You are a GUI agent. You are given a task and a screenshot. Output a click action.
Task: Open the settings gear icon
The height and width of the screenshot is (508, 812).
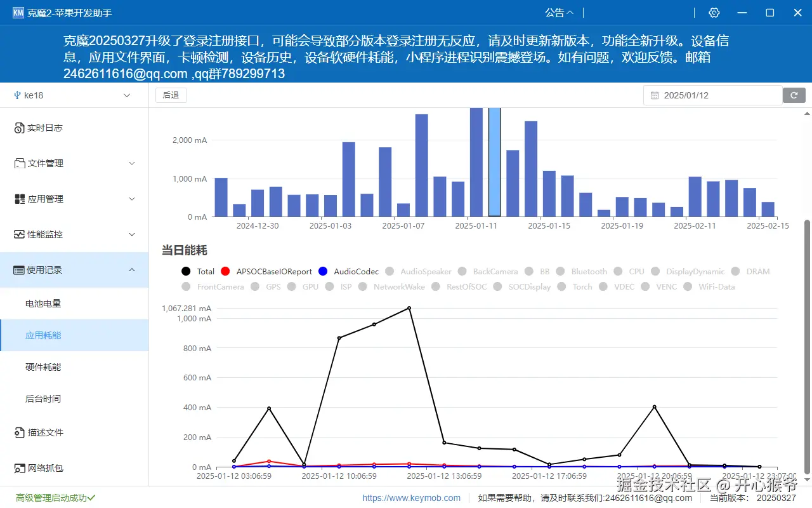pyautogui.click(x=714, y=13)
